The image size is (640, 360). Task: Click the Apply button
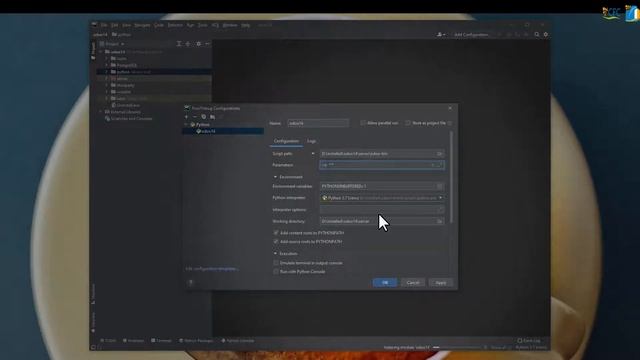441,282
